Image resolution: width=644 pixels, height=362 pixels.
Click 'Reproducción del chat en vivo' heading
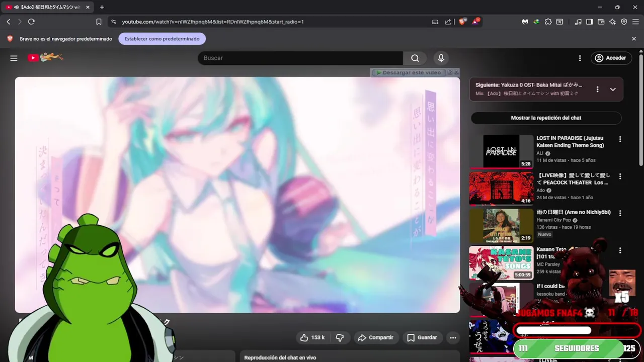[x=280, y=357]
